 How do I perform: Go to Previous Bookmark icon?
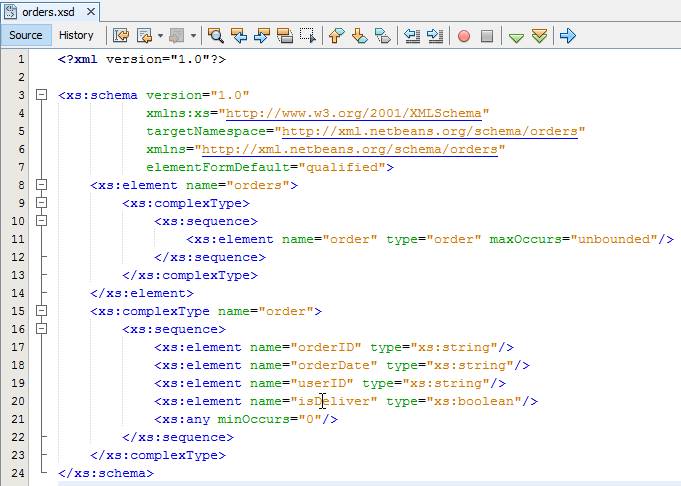337,36
